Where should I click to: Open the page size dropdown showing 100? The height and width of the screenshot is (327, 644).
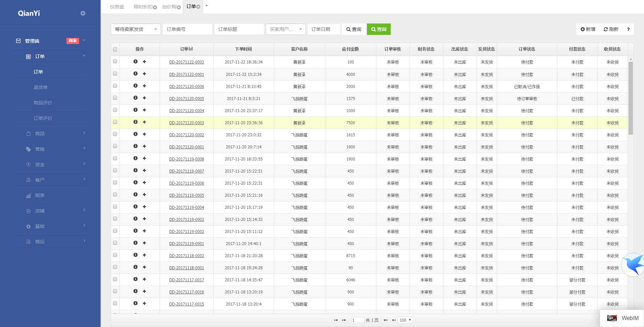click(406, 320)
